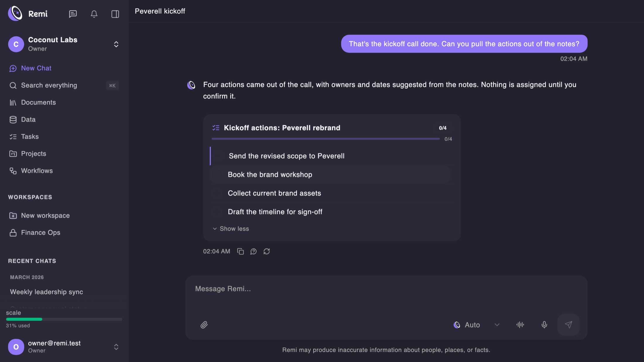Focus the Message Remi text field

tap(386, 296)
